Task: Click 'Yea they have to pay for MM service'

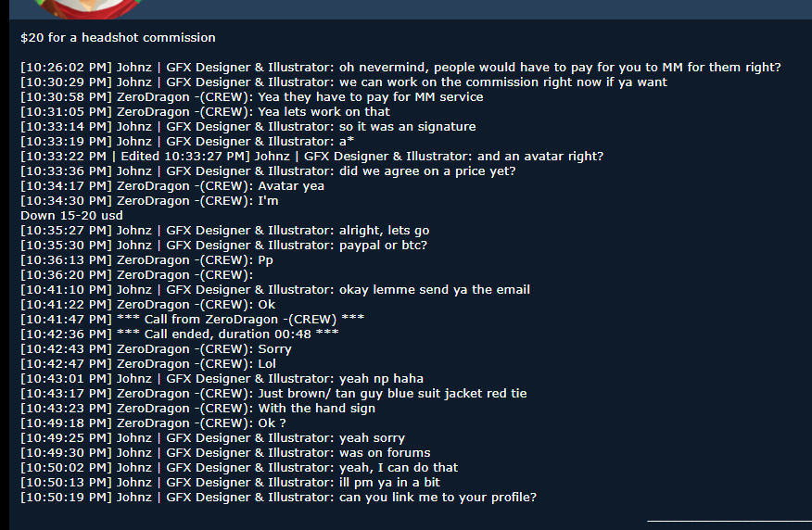Action: tap(252, 97)
